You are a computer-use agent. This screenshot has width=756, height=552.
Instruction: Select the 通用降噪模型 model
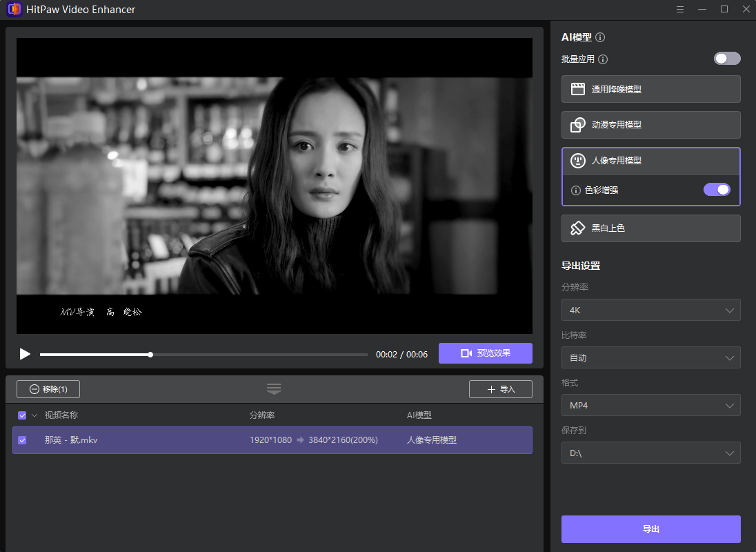(651, 89)
